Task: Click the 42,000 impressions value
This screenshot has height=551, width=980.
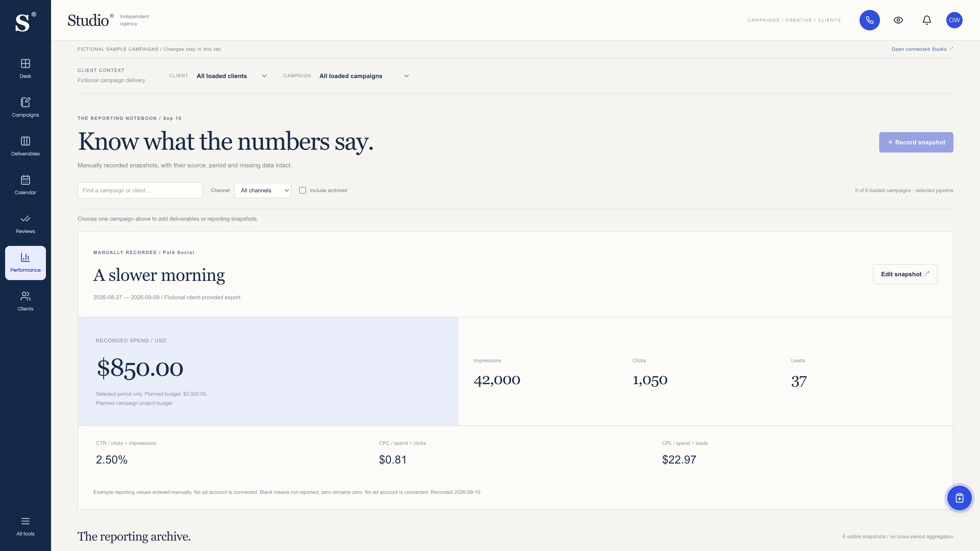Action: (x=497, y=380)
